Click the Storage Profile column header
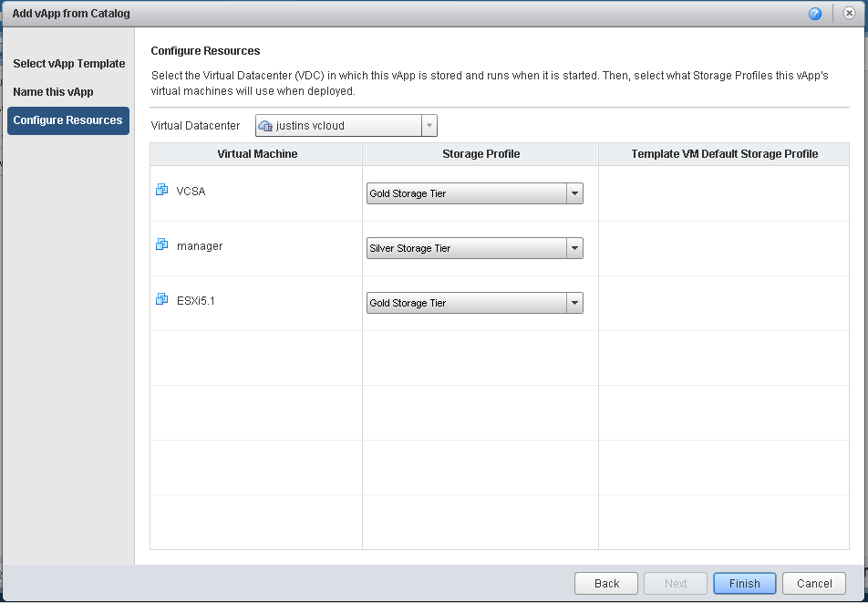 [480, 154]
